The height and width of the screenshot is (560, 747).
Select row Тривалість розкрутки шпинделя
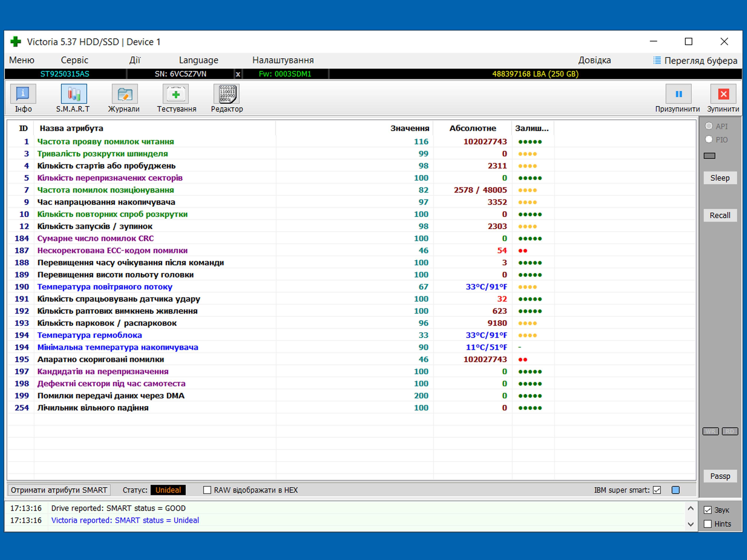(351, 154)
